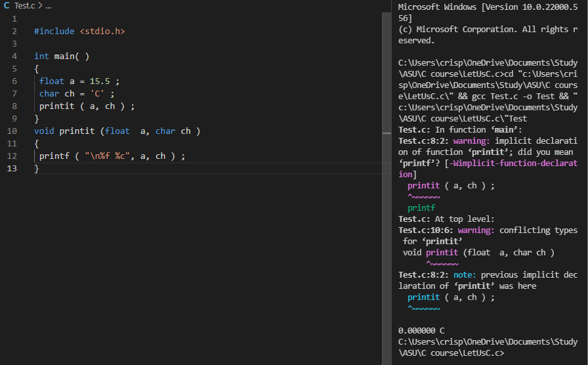This screenshot has width=588, height=365.
Task: Click final terminal prompt 'LetUsC.c>'
Action: click(484, 353)
